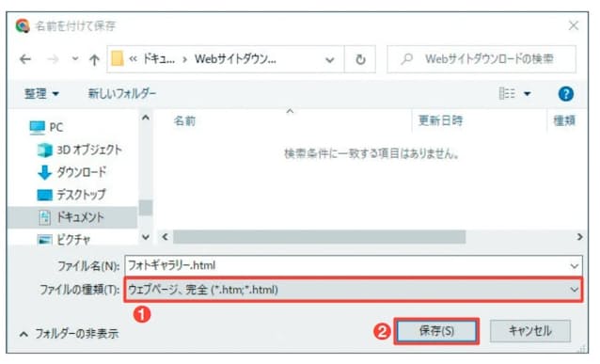Click the search magnifier icon

[x=407, y=59]
